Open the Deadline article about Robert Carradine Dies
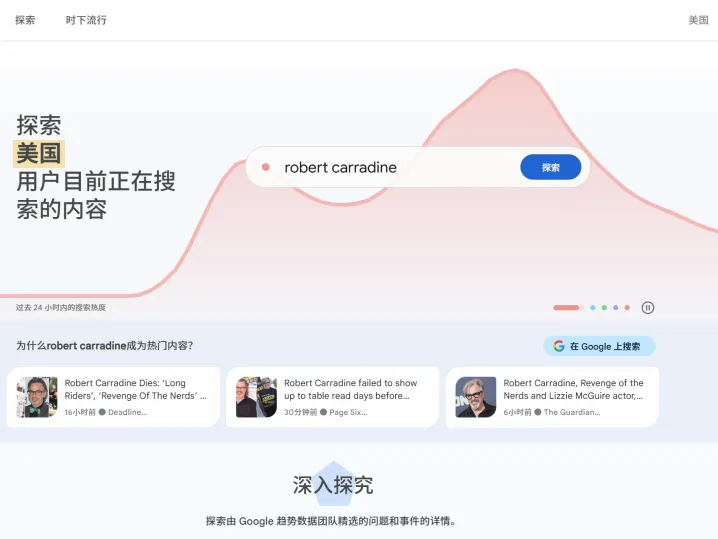The image size is (718, 539). coord(113,397)
